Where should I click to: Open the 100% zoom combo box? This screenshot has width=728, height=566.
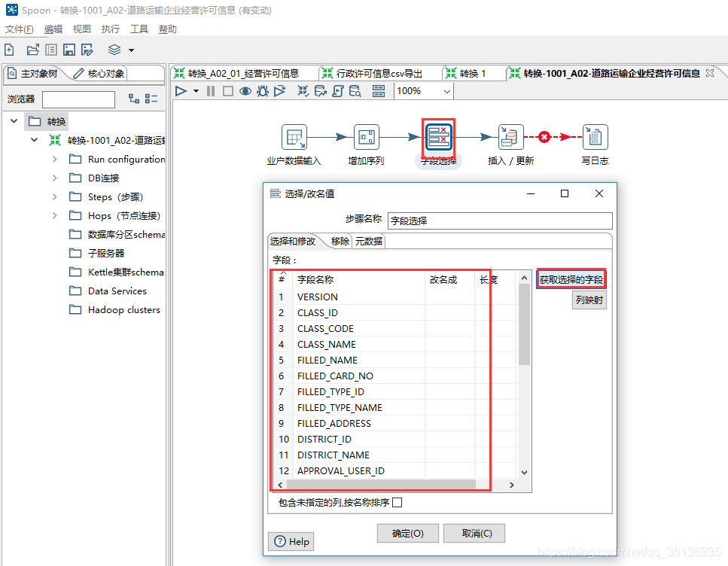pyautogui.click(x=423, y=91)
